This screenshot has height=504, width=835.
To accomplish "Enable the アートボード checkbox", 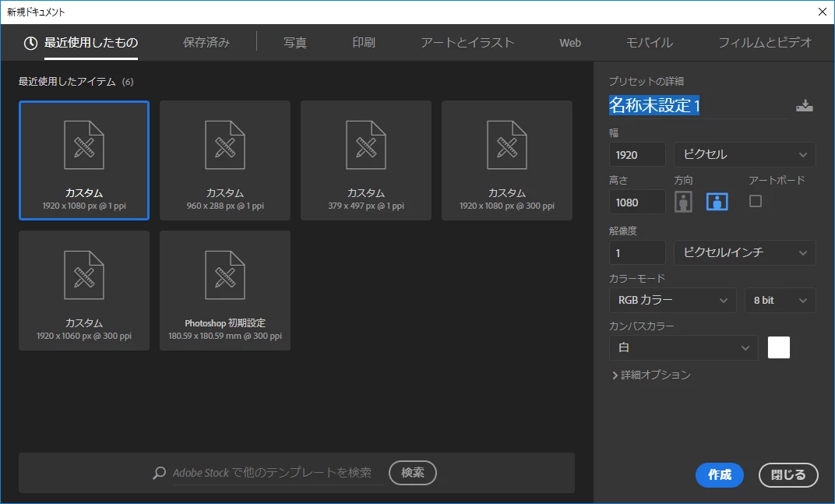I will tap(755, 201).
